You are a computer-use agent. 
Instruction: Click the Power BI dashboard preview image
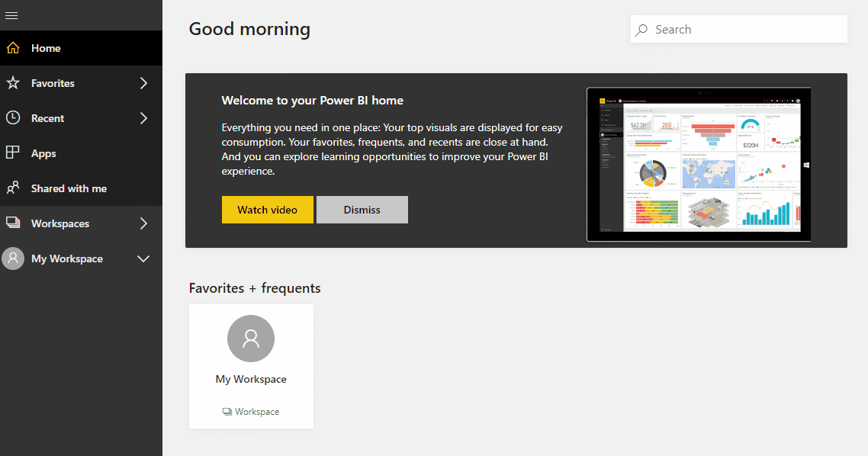pos(699,165)
